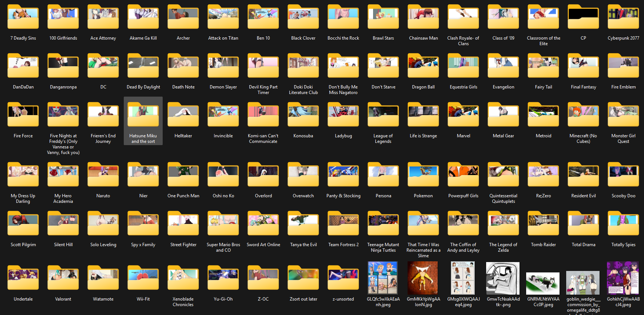The width and height of the screenshot is (644, 315).
Task: Select the Cyberpunk 2077 folder icon
Action: (x=623, y=17)
